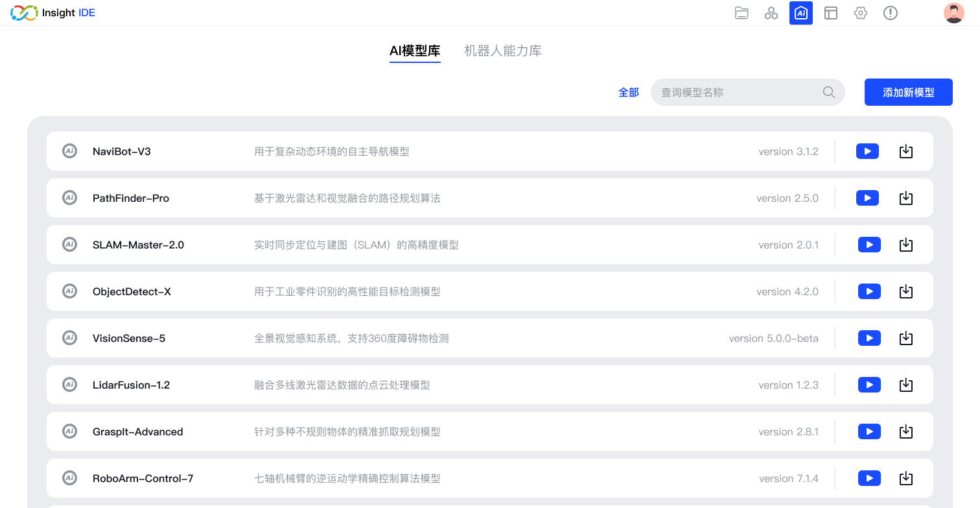Image resolution: width=980 pixels, height=508 pixels.
Task: Download the PathFinder-Pro model
Action: (x=906, y=198)
